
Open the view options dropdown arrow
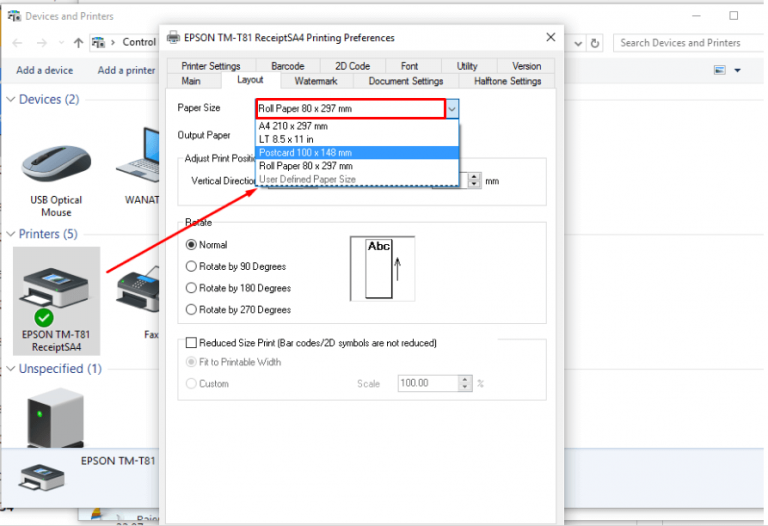point(737,70)
